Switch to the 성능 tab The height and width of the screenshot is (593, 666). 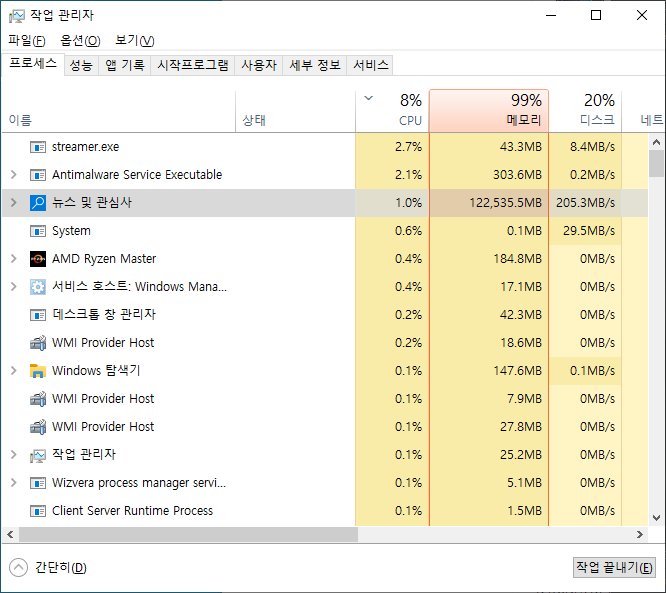pyautogui.click(x=81, y=65)
